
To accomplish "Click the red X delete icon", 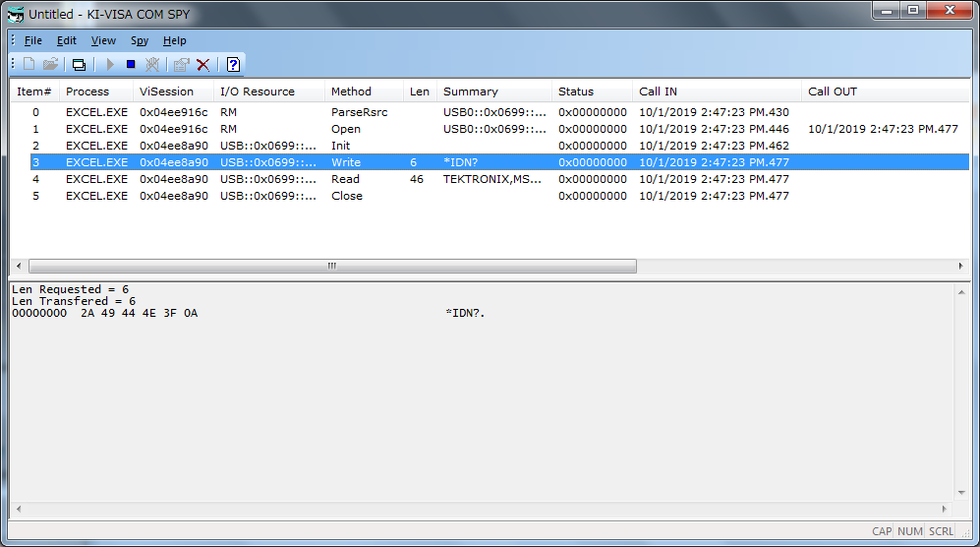I will click(203, 64).
